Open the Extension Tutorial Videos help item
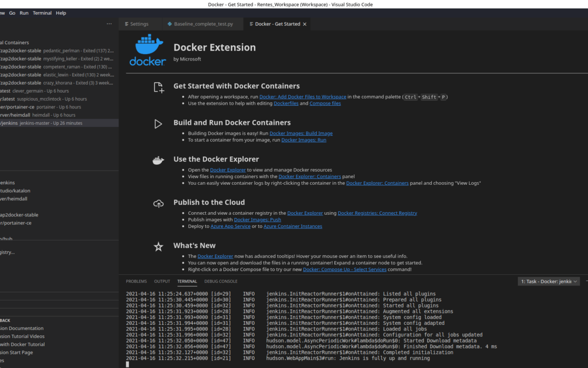 [x=59, y=336]
